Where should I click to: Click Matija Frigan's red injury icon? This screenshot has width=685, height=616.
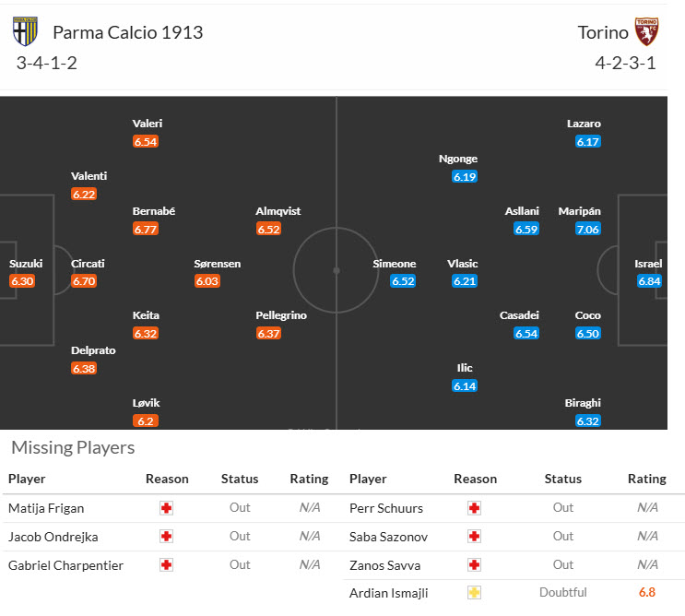pos(167,508)
